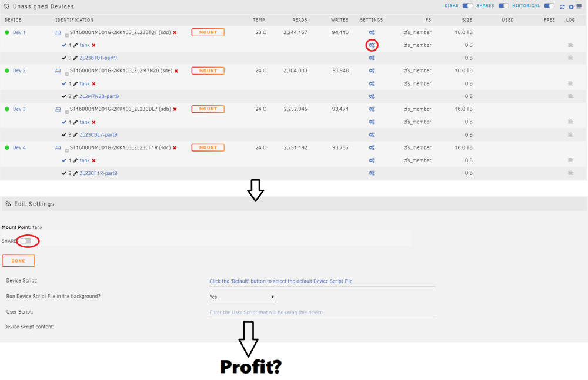The width and height of the screenshot is (588, 380).
Task: Open the Dev 2 link
Action: [x=19, y=71]
